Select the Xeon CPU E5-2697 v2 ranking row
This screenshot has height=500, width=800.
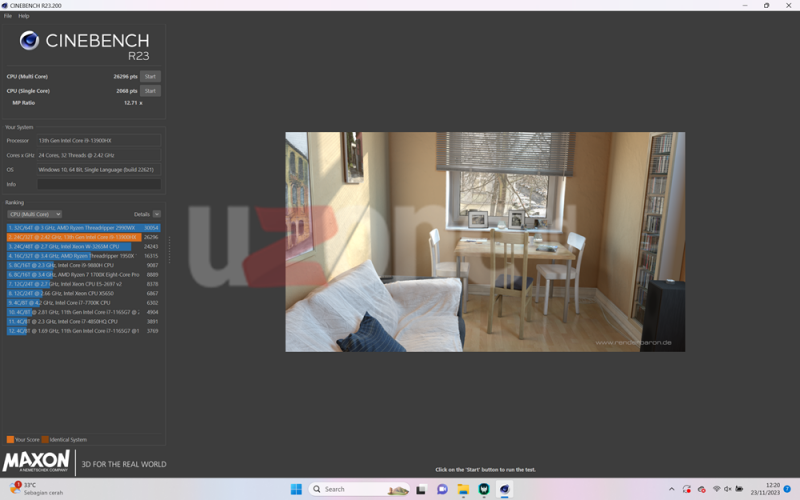point(83,284)
